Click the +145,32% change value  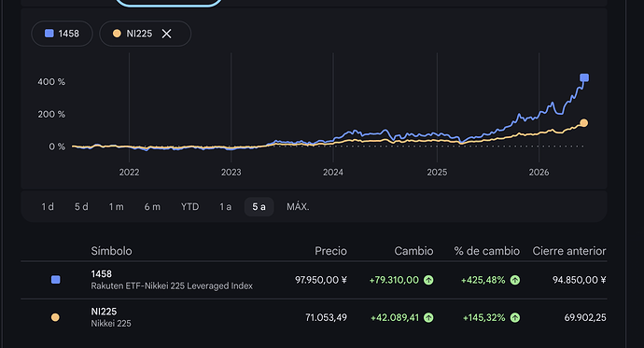pos(483,317)
